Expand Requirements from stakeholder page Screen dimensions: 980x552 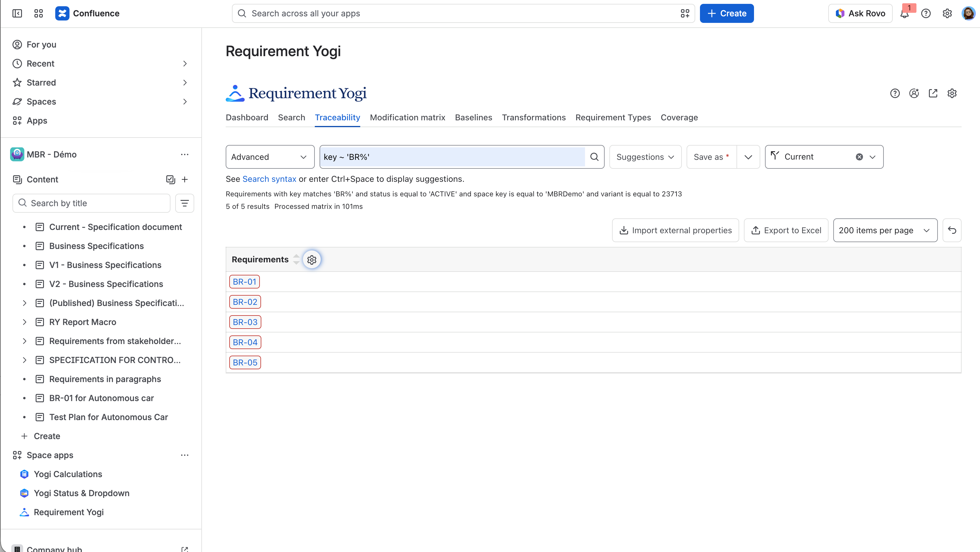click(24, 341)
